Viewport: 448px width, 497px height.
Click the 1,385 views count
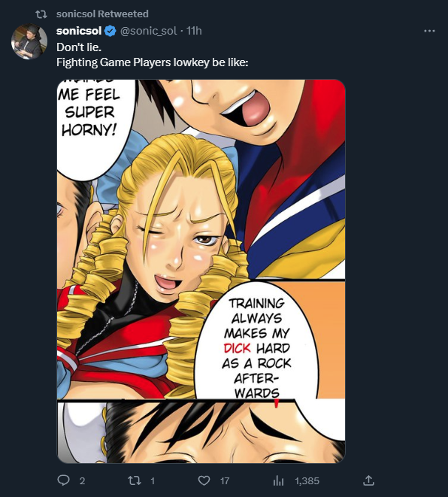(307, 481)
